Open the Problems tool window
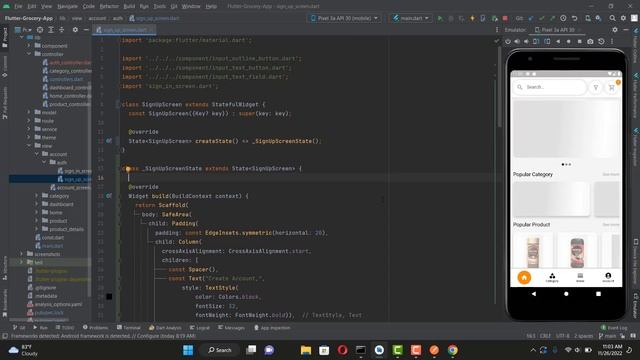640x360 pixels. coord(96,328)
